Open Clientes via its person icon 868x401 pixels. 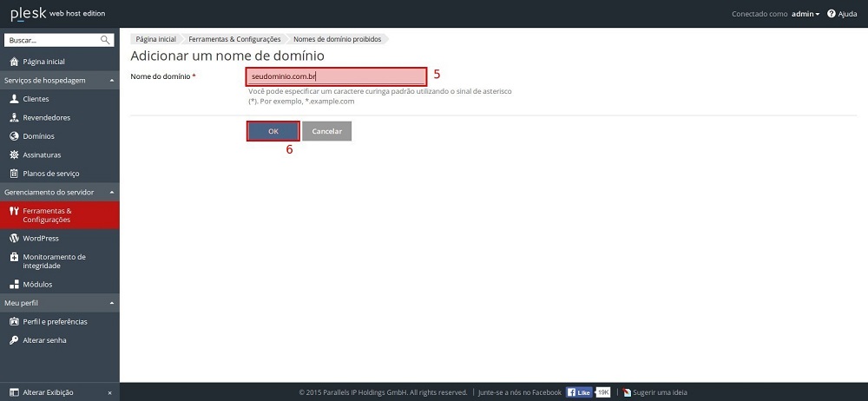(14, 99)
